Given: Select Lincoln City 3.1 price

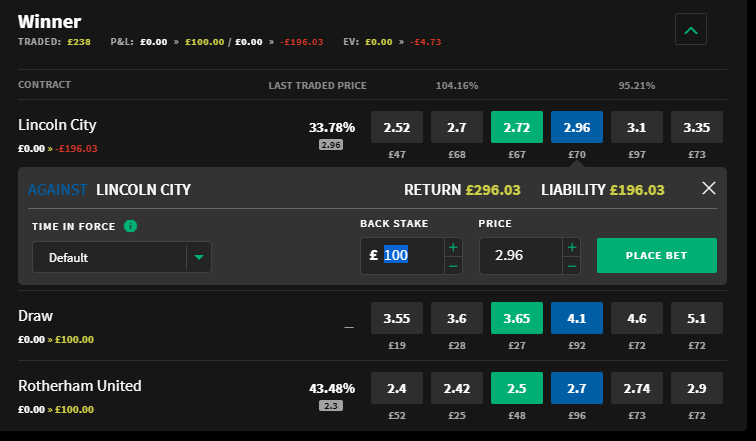Looking at the screenshot, I should [637, 127].
